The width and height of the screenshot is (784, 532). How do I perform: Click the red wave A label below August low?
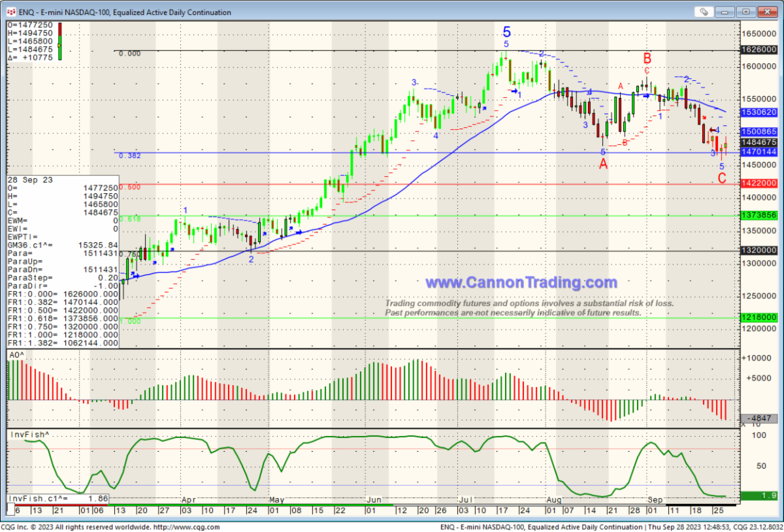[x=604, y=164]
